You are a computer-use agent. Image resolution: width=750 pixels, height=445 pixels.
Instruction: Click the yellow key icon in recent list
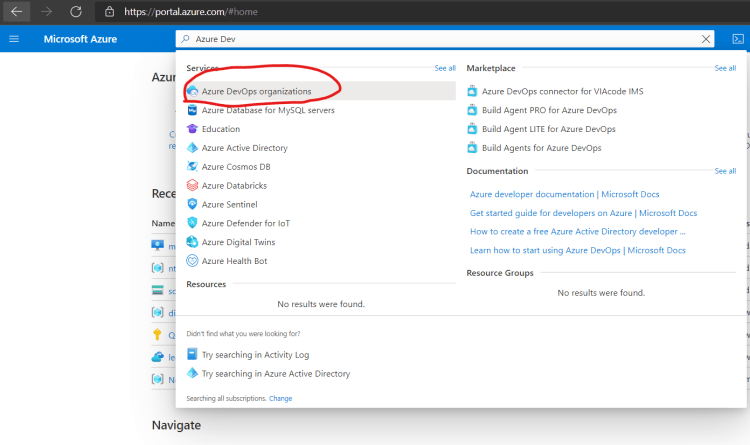pos(157,334)
